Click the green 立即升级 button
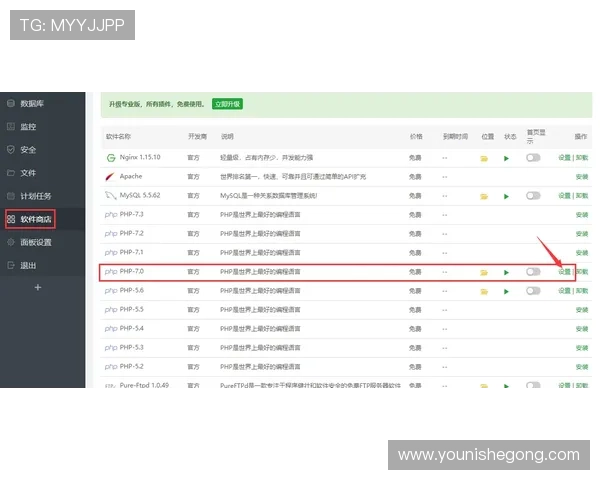The image size is (600, 480). point(227,104)
